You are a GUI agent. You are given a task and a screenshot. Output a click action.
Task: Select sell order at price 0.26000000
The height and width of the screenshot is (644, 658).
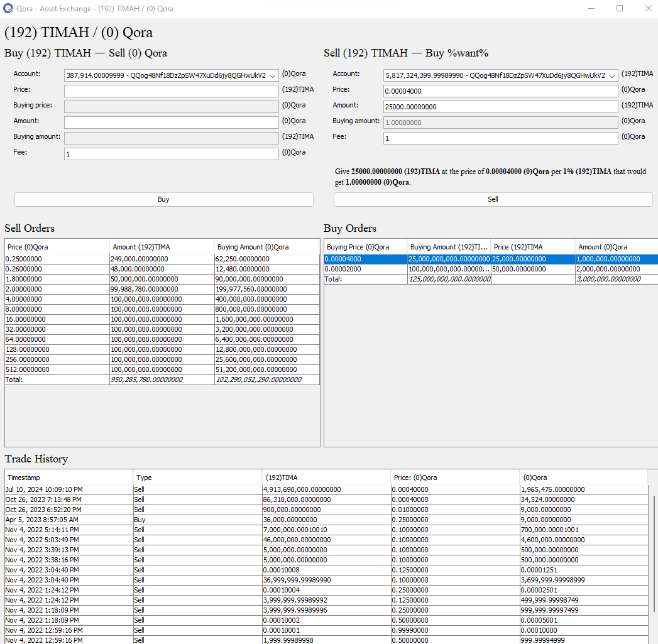pyautogui.click(x=162, y=270)
